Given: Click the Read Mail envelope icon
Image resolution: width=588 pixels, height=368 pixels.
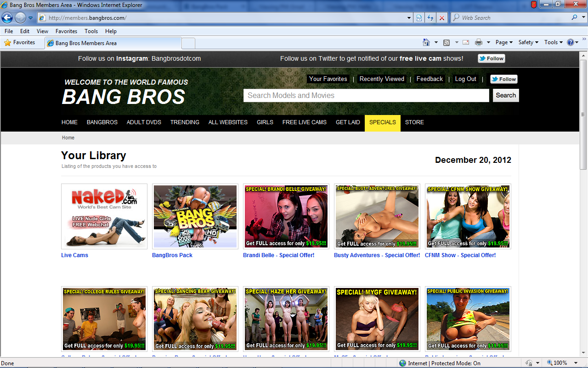Looking at the screenshot, I should pyautogui.click(x=466, y=42).
